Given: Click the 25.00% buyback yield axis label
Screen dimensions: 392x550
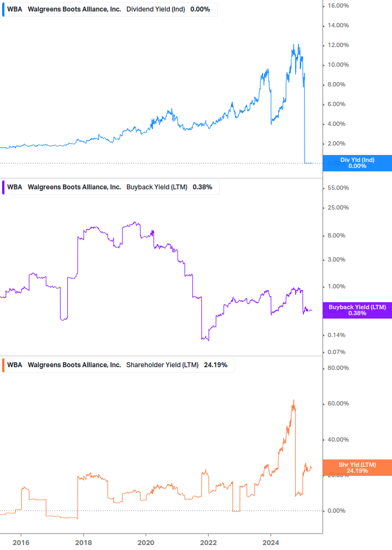Looking at the screenshot, I should point(338,207).
